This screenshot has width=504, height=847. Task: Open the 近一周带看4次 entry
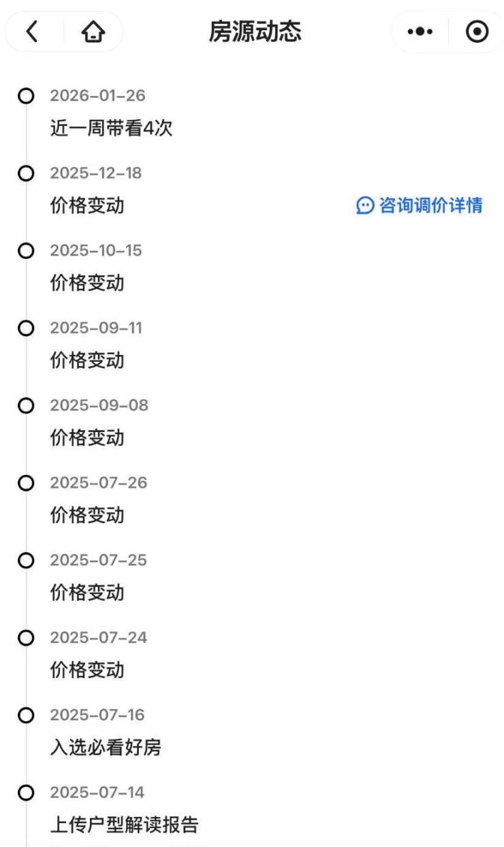112,128
